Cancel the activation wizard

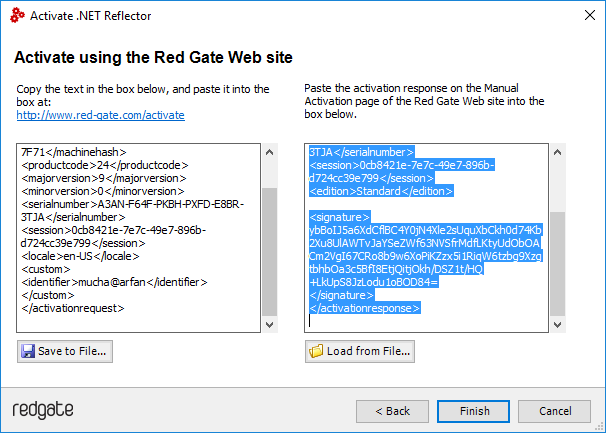(x=555, y=411)
